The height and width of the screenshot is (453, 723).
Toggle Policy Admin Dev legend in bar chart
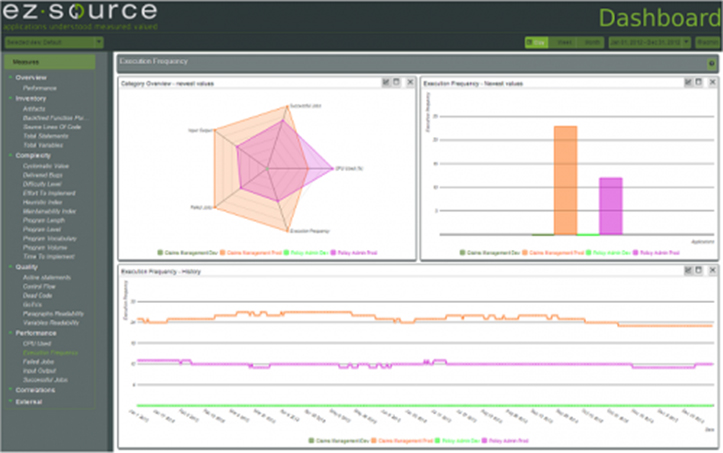coord(608,253)
